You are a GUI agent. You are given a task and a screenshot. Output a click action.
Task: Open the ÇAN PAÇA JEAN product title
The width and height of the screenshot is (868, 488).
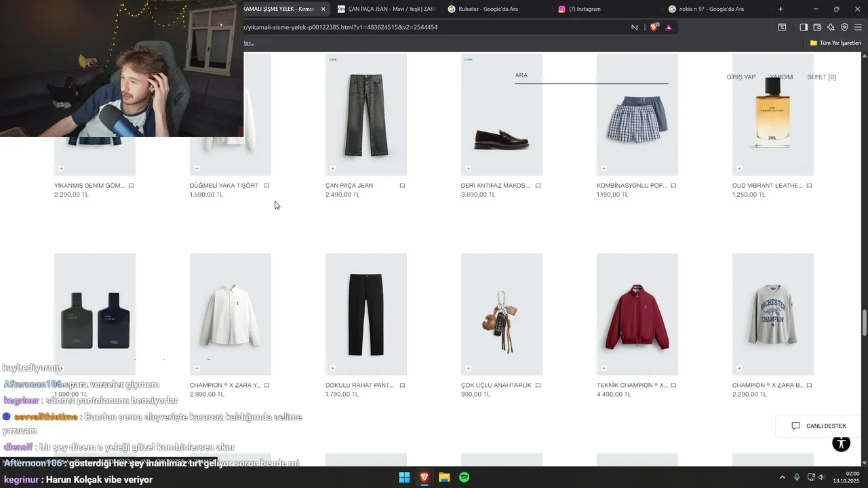(349, 186)
